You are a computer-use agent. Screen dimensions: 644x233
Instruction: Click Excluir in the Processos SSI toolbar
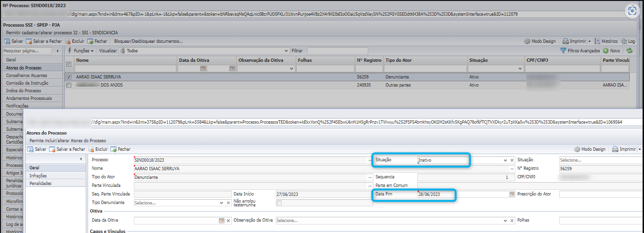pos(75,41)
